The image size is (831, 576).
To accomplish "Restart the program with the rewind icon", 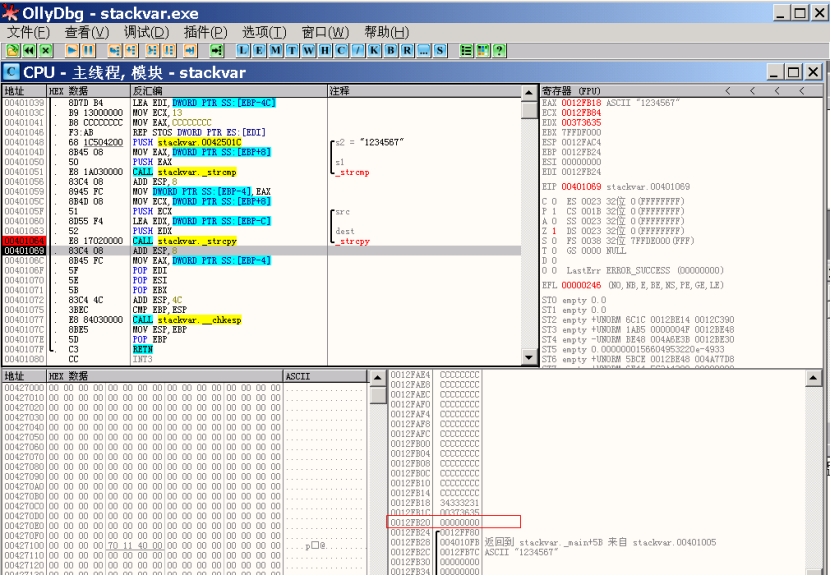I will (x=29, y=50).
